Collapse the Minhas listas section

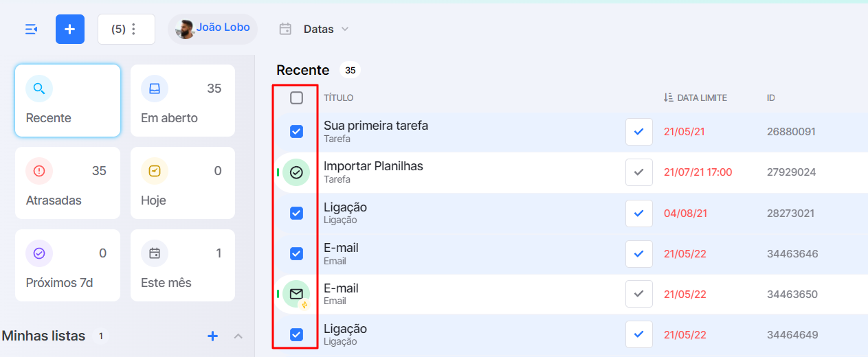click(238, 336)
